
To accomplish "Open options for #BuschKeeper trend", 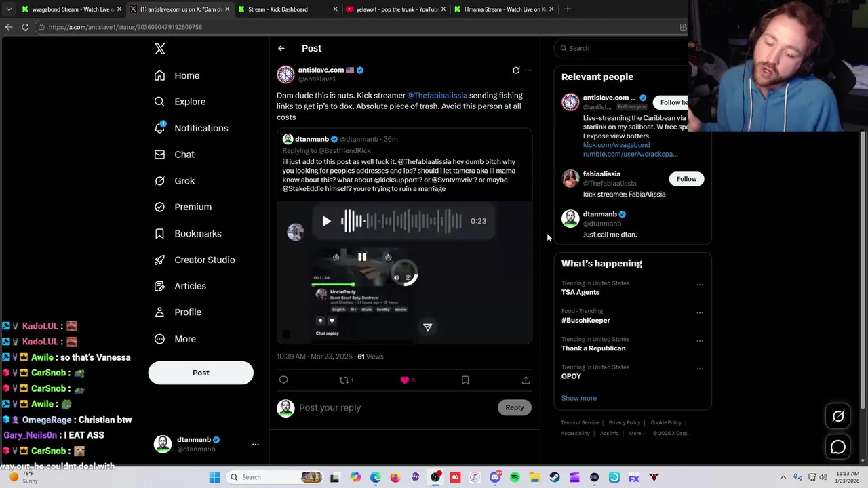I will tap(700, 312).
